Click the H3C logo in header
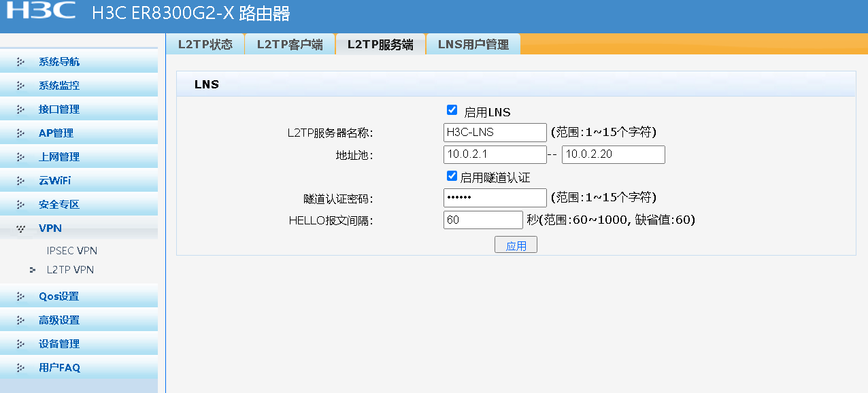Viewport: 868px width, 393px height. (x=40, y=10)
